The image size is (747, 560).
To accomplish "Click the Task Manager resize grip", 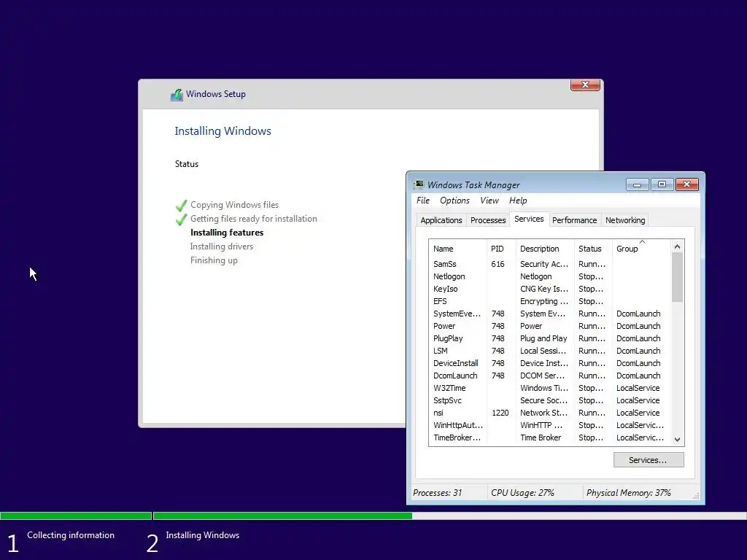I will (x=696, y=496).
